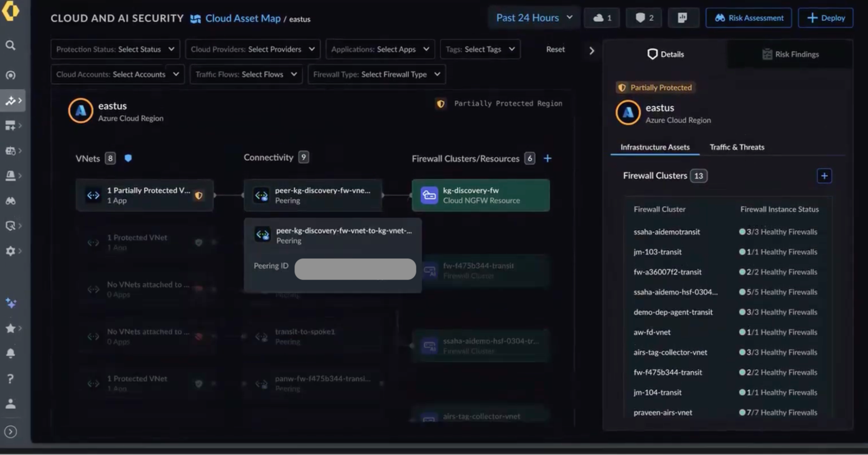The width and height of the screenshot is (868, 455).
Task: Click fw-a36007f2-transit in the Firewall Clusters table
Action: [x=667, y=272]
